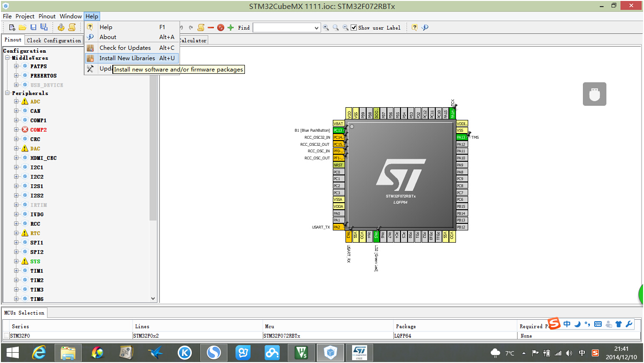Click the first magnifier icon after Find box
The image size is (644, 363).
click(326, 28)
